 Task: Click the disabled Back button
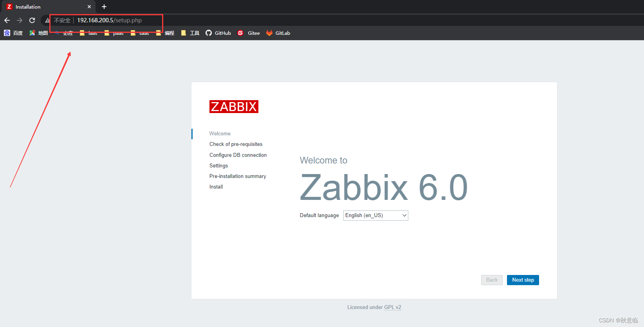pos(492,280)
